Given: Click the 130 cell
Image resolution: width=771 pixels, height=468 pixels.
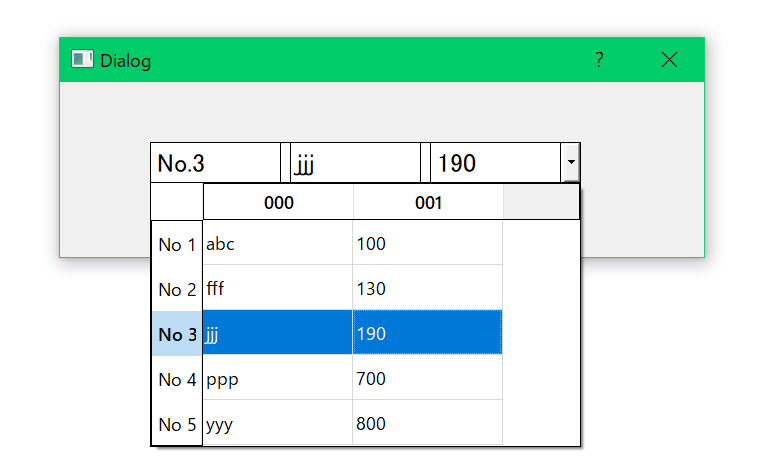Looking at the screenshot, I should [427, 288].
